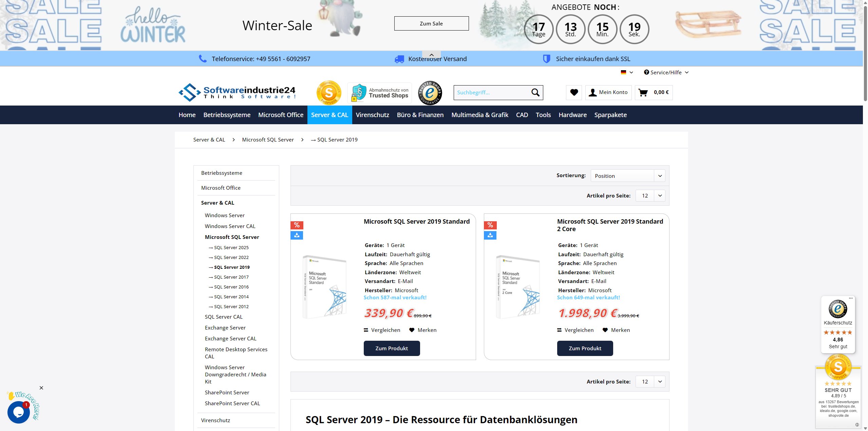Expand the Service/Hilfe menu
Viewport: 868px width, 431px height.
(666, 72)
